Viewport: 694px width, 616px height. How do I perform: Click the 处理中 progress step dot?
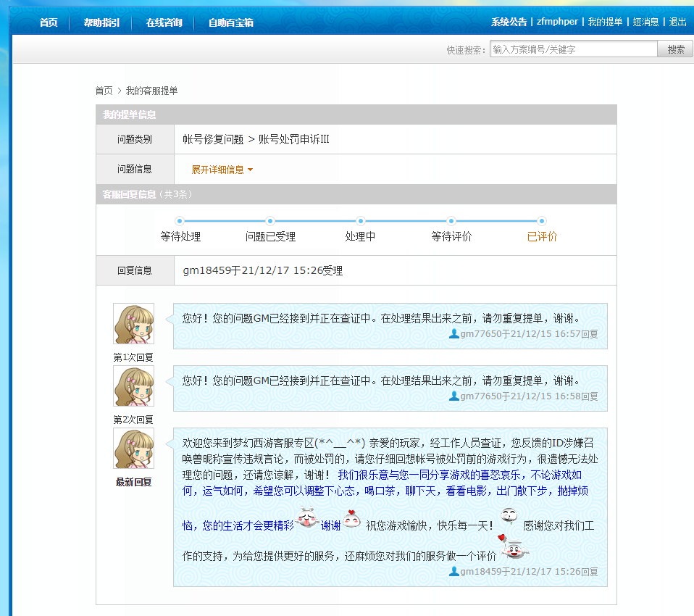tap(360, 220)
